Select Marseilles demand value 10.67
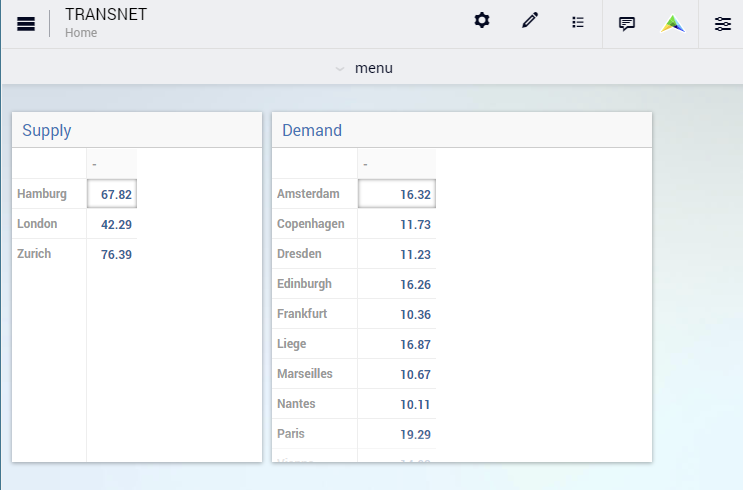This screenshot has height=490, width=743. (397, 374)
